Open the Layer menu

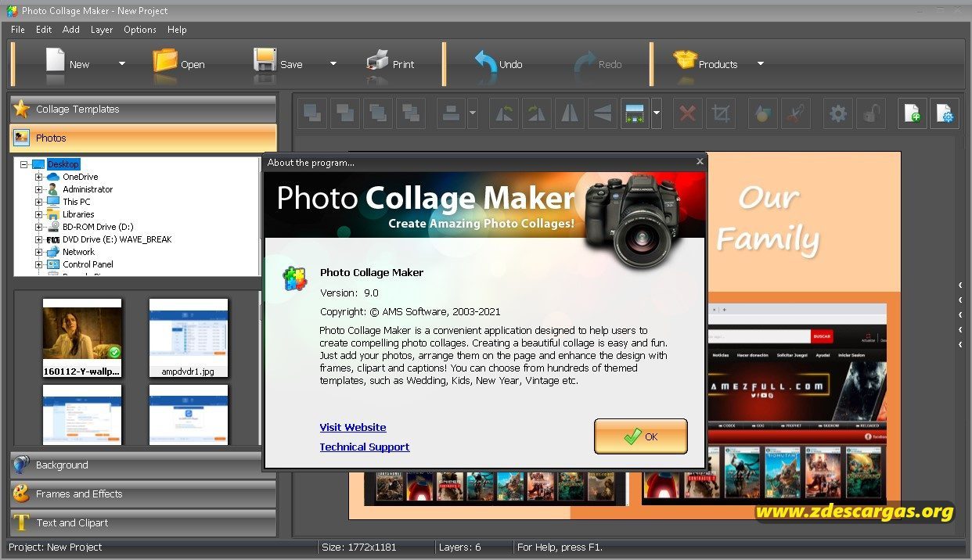coord(102,30)
